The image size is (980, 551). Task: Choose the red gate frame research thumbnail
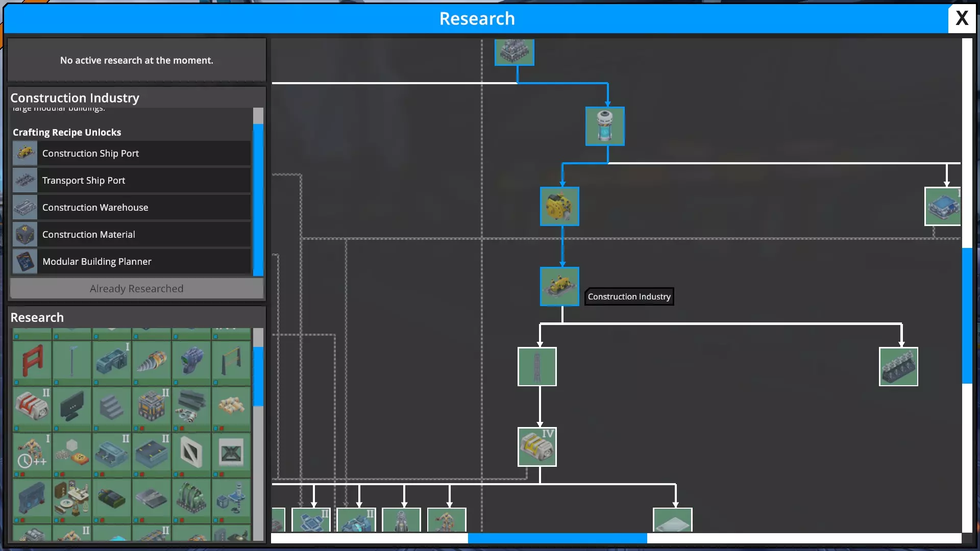tap(32, 361)
